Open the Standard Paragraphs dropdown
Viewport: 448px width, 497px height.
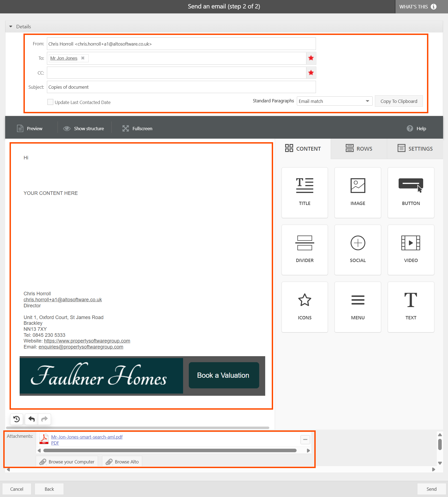coord(334,101)
